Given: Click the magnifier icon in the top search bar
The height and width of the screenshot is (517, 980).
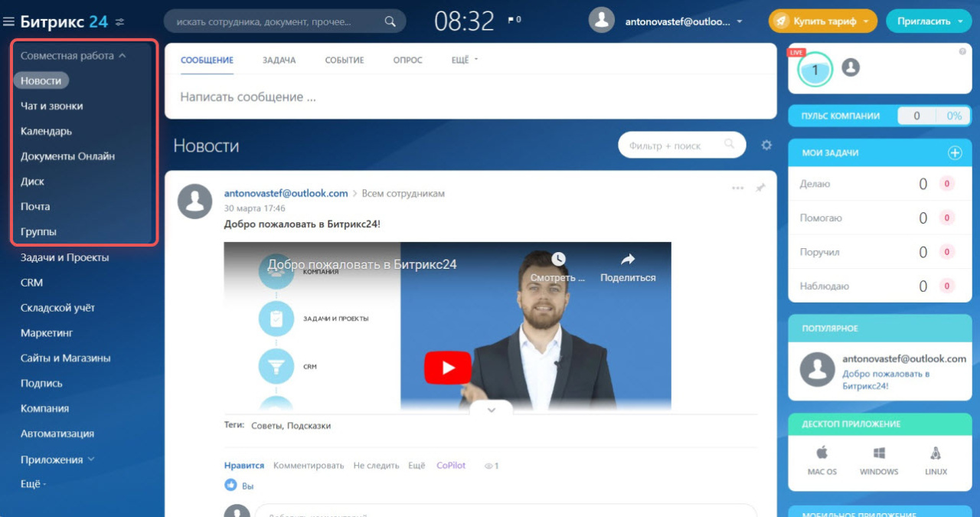Looking at the screenshot, I should 390,21.
